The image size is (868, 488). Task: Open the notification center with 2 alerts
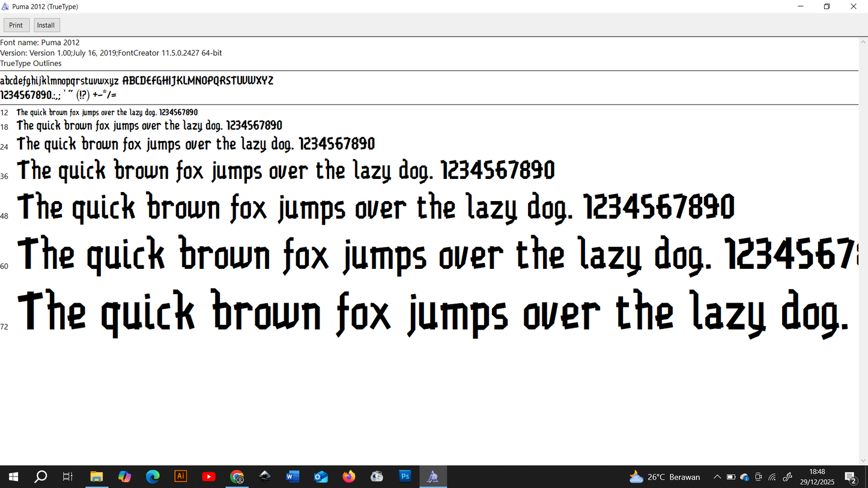[x=851, y=478]
